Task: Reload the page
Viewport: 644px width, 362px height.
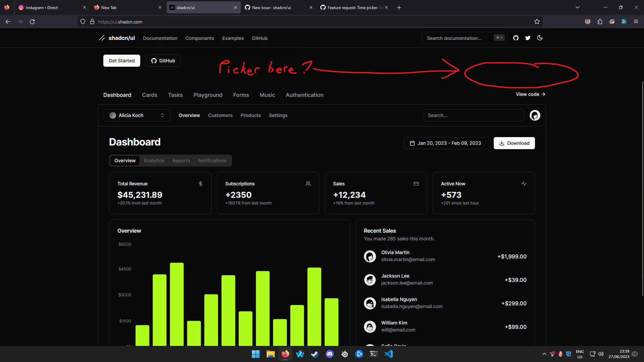Action: 32,22
